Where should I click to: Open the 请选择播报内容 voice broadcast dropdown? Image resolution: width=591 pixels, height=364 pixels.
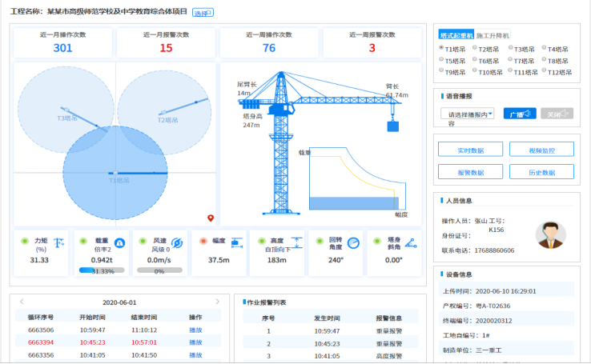(467, 114)
